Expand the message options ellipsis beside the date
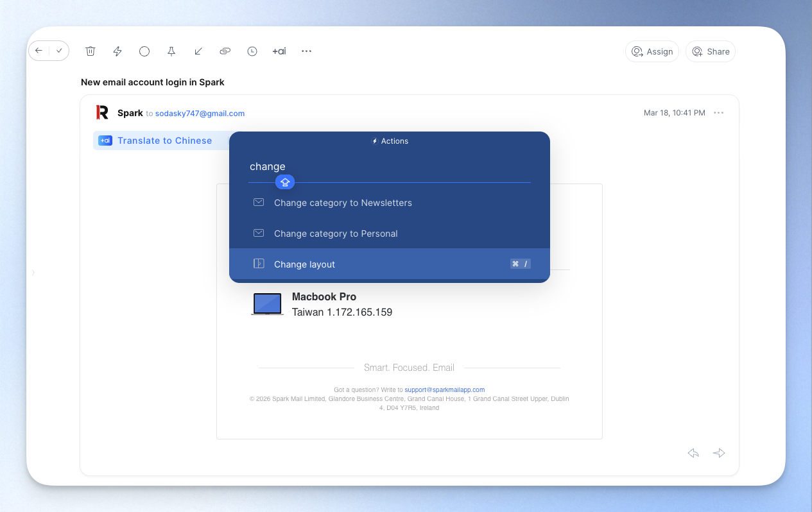812x512 pixels. point(718,113)
